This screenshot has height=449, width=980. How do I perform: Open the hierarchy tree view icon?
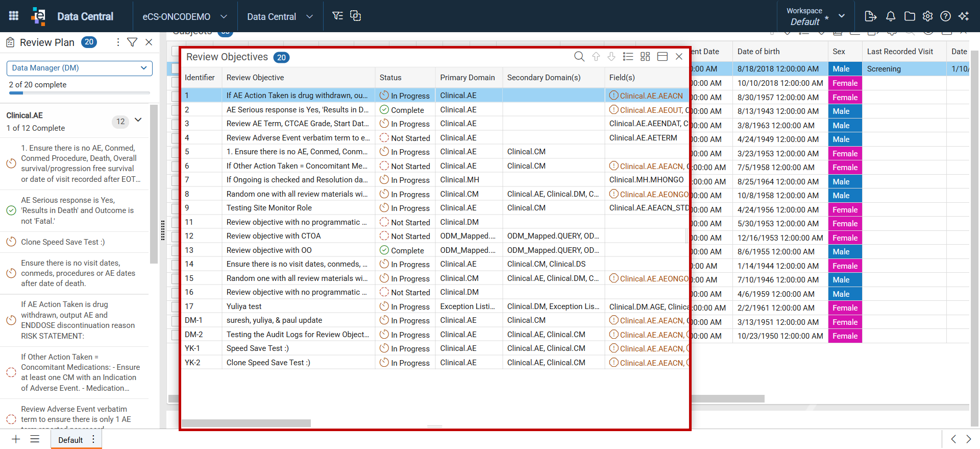pos(337,16)
